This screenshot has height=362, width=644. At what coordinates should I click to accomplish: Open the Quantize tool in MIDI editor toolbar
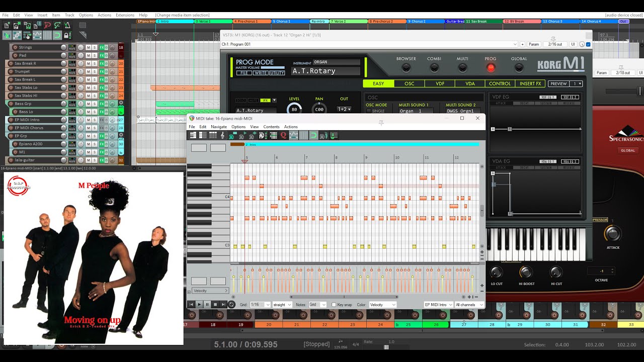(x=283, y=135)
